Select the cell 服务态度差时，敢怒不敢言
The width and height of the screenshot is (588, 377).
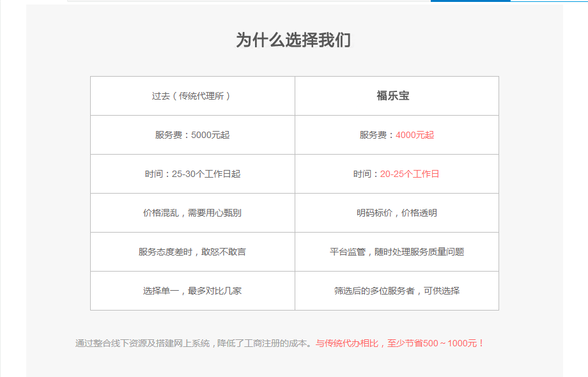(192, 252)
